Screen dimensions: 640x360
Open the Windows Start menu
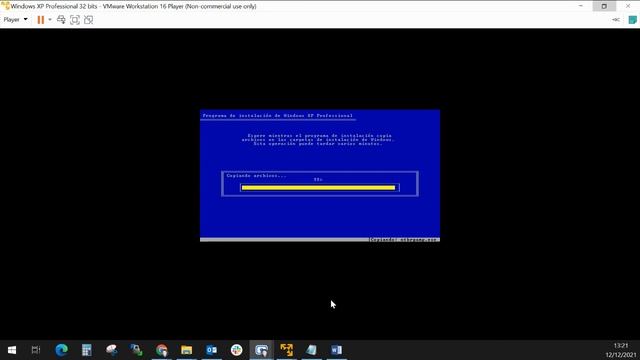pyautogui.click(x=12, y=350)
